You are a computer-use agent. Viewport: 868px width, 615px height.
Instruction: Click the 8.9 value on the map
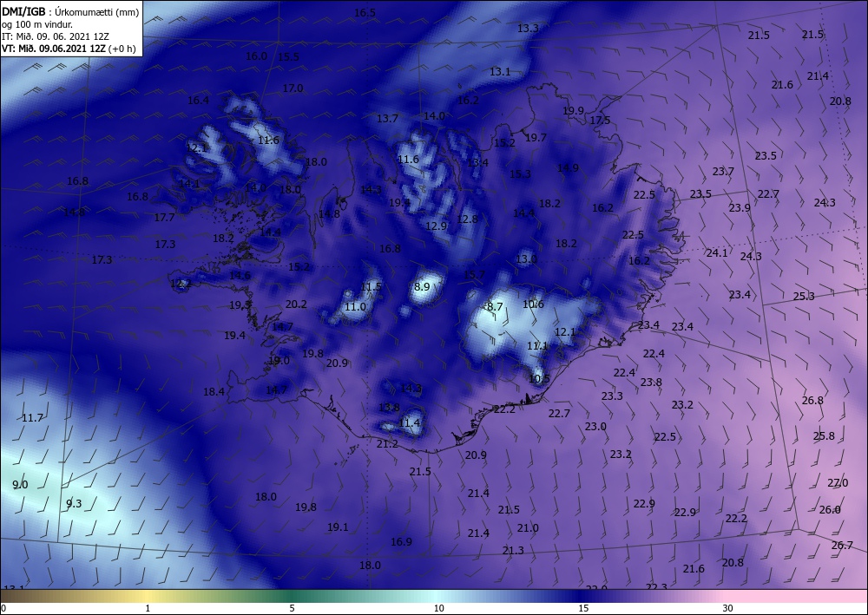[422, 286]
